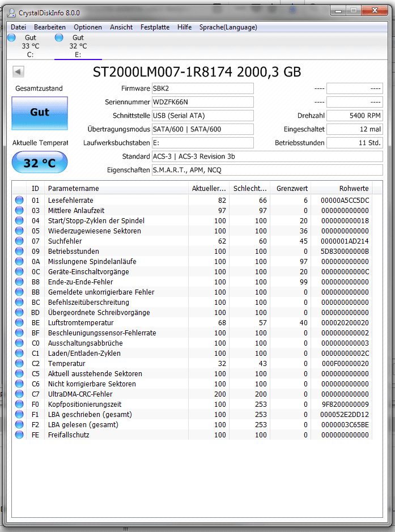Click the Eigenschaften field S.M.A.R.T., APM, NCQ
Screen dimensions: 395x532
click(x=267, y=170)
